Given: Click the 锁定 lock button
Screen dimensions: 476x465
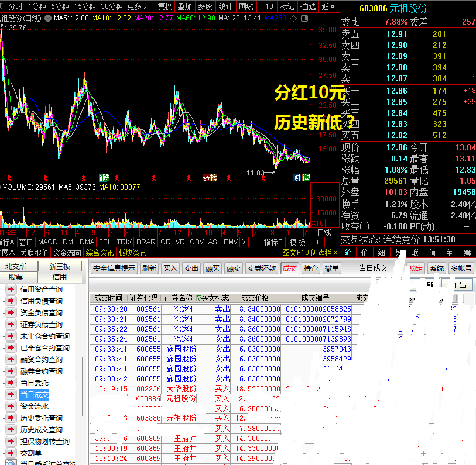Looking at the screenshot, I should click(x=416, y=268).
